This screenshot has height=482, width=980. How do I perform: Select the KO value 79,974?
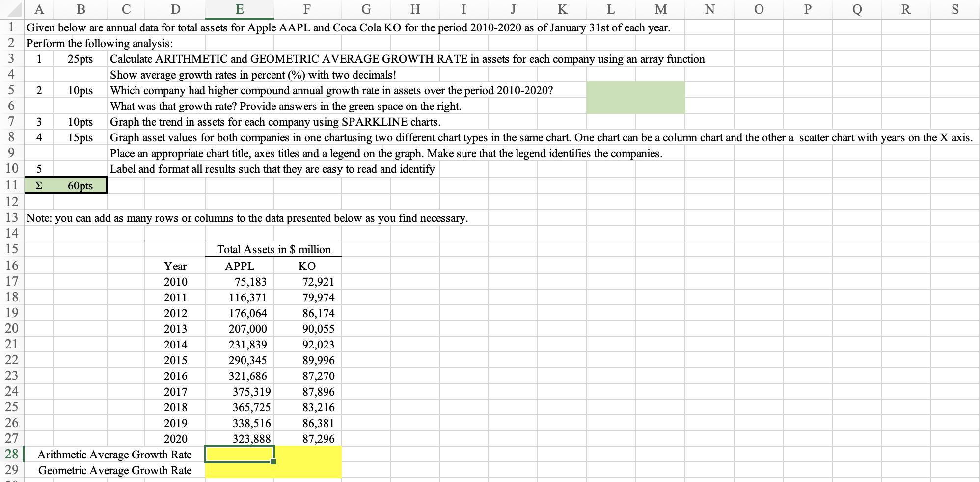[307, 297]
